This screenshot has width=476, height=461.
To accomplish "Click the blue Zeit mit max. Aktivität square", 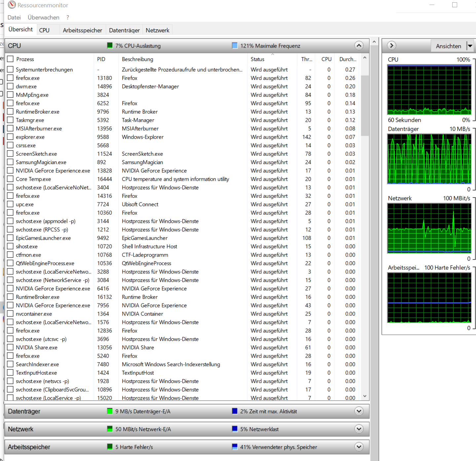I will 235,411.
